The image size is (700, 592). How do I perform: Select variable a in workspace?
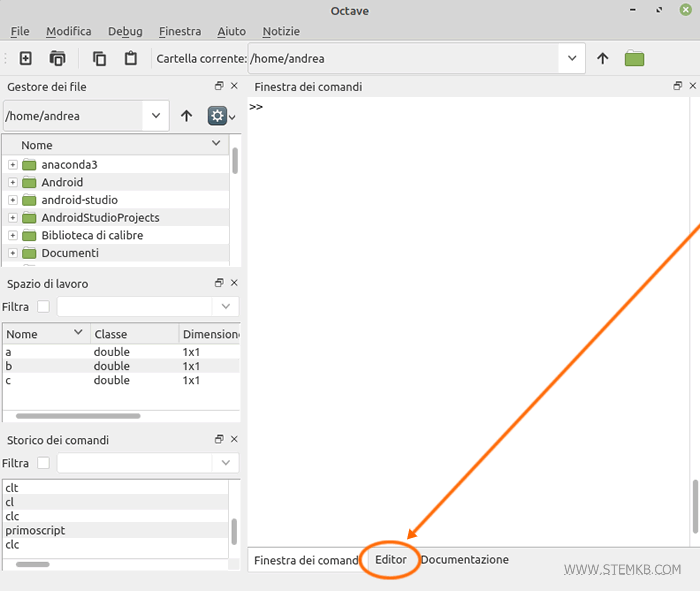click(x=121, y=352)
